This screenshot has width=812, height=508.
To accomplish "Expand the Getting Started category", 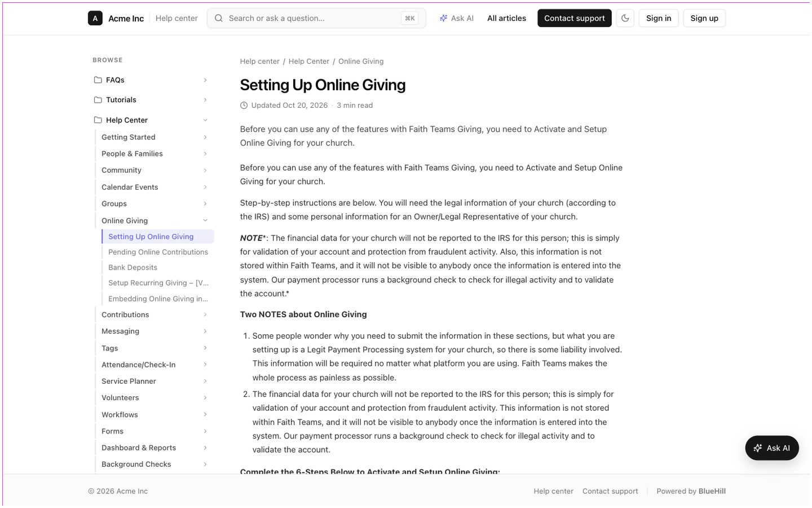I will [x=155, y=137].
